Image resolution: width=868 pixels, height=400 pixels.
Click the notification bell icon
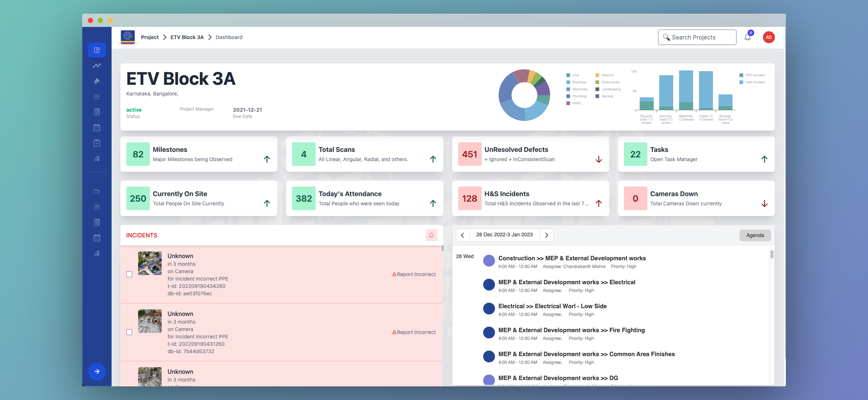(747, 37)
